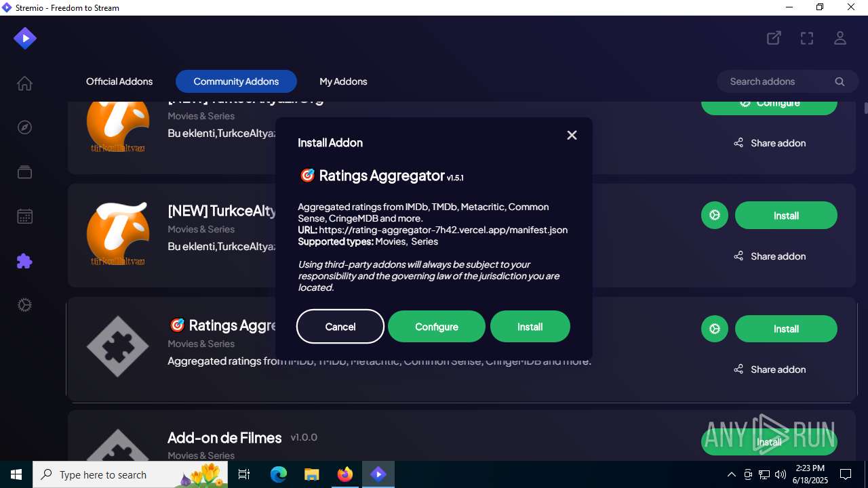This screenshot has height=488, width=868.
Task: Click the Stremio logo icon
Action: coord(25,38)
